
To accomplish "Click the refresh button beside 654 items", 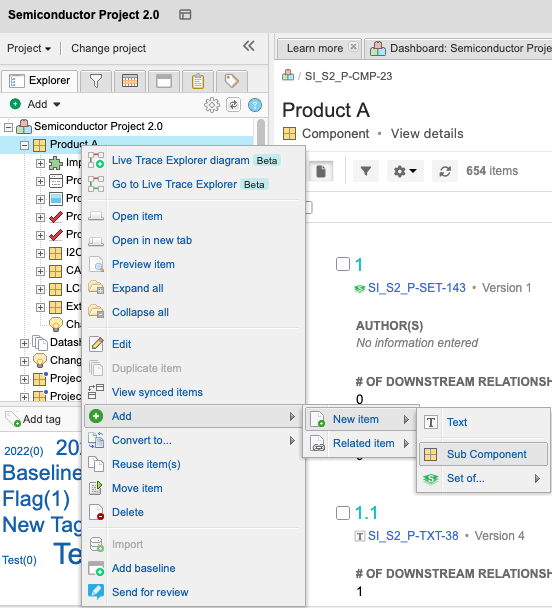I will (445, 171).
